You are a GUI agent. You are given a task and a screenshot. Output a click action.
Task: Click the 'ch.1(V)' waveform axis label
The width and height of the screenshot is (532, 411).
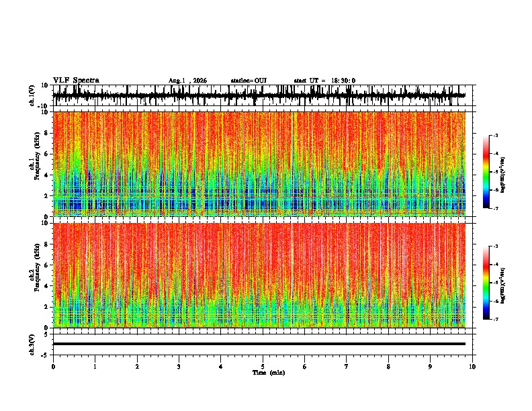(32, 95)
